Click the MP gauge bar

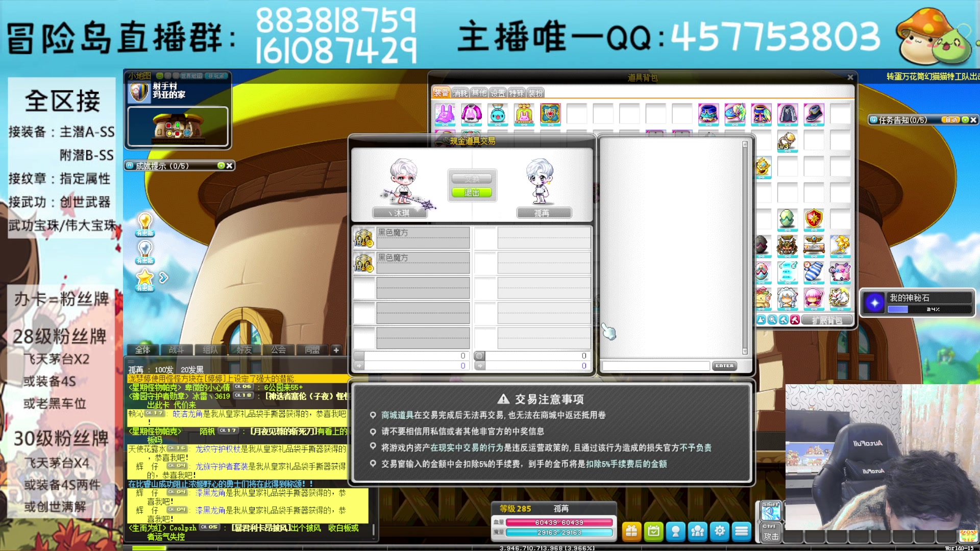click(x=559, y=533)
